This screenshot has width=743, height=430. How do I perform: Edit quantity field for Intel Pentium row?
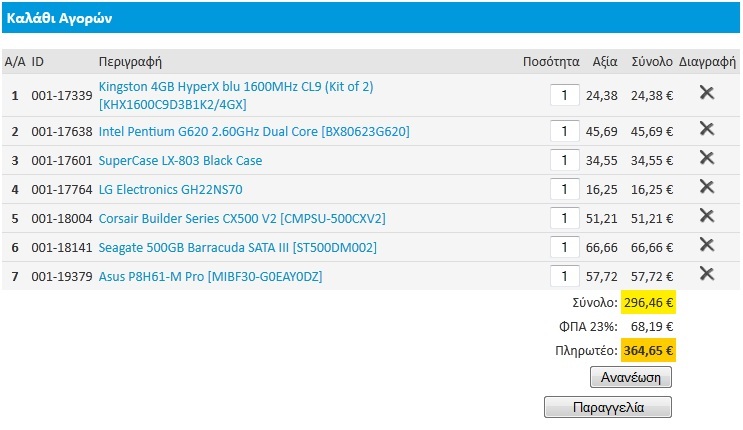tap(564, 131)
